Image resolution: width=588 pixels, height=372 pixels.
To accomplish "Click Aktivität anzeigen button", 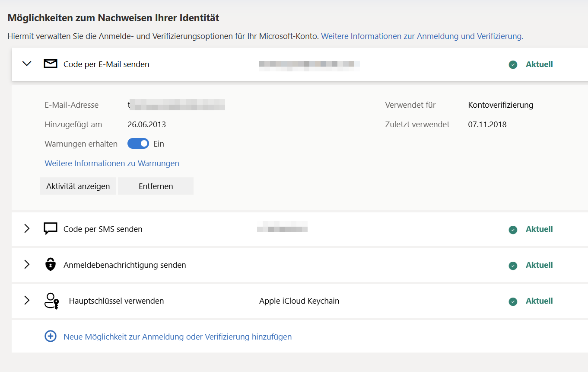I will point(78,186).
